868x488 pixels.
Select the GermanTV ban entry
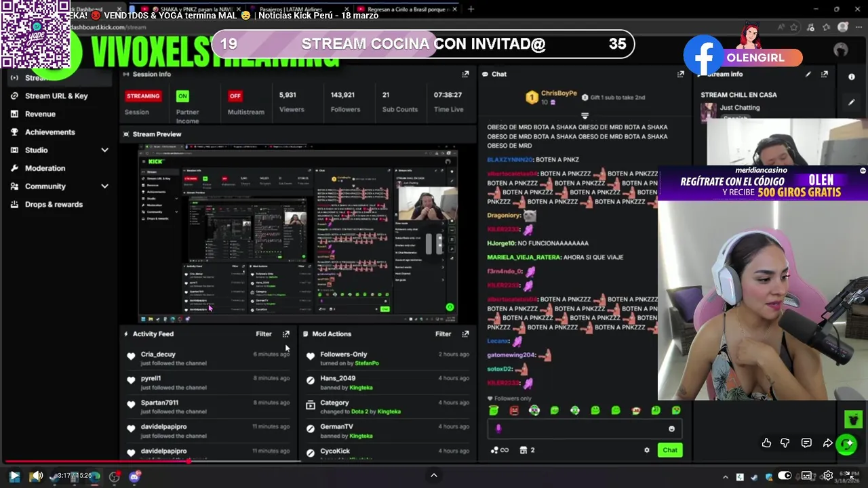pyautogui.click(x=387, y=431)
